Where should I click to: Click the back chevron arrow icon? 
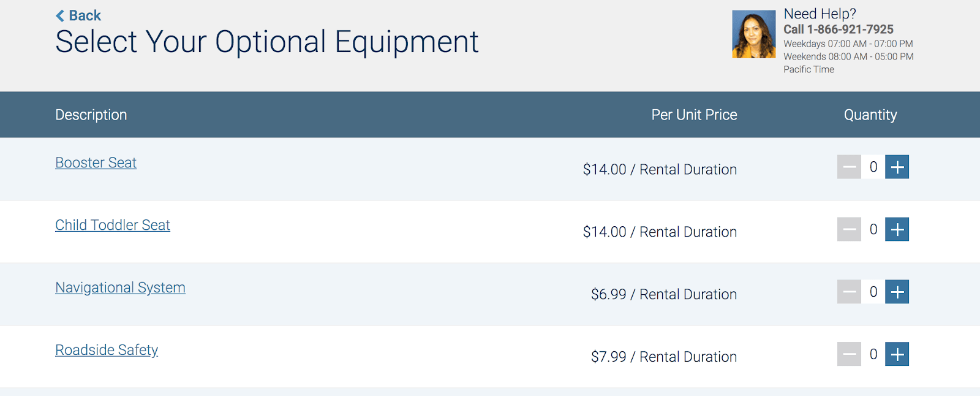[x=59, y=15]
